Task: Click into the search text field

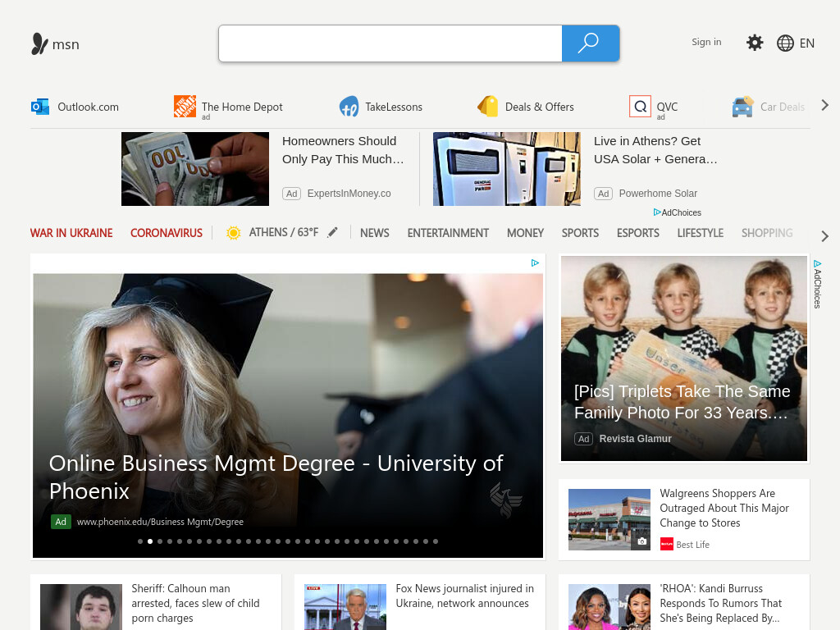Action: pos(390,43)
